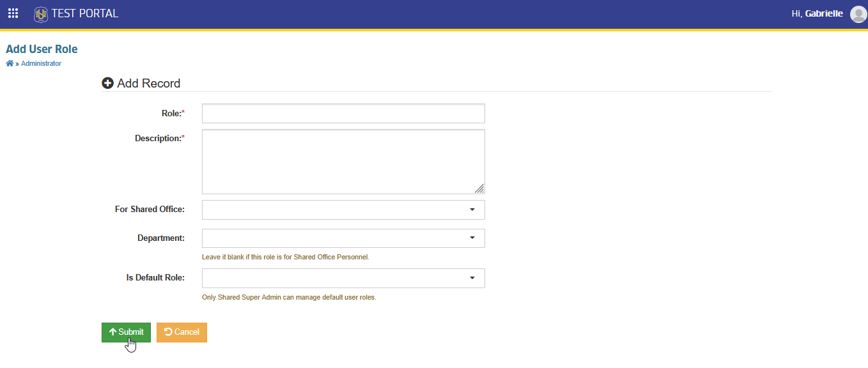Open the Is Default Role dropdown
Image resolution: width=868 pixels, height=368 pixels.
coord(343,279)
